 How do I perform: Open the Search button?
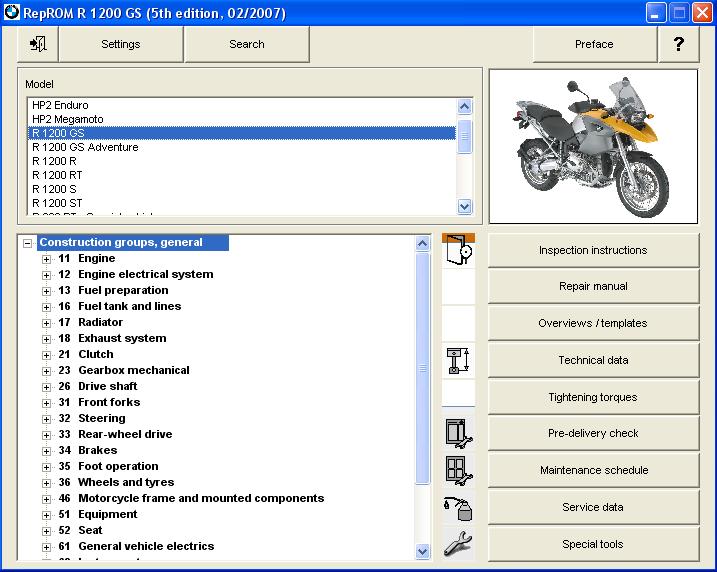[247, 44]
